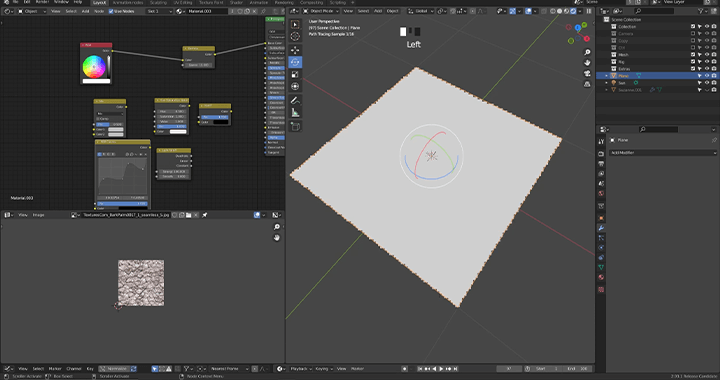Pin the image in image editor

[x=205, y=215]
